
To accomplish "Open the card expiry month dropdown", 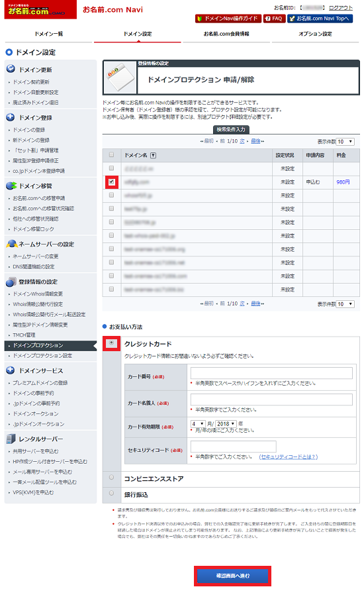I will tap(198, 423).
